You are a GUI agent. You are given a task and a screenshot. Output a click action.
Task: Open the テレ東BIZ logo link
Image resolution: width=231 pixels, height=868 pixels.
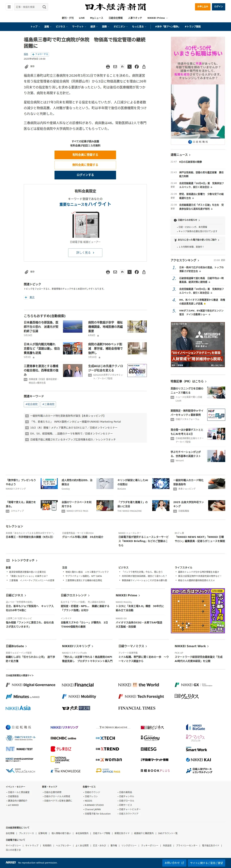click(x=61, y=749)
